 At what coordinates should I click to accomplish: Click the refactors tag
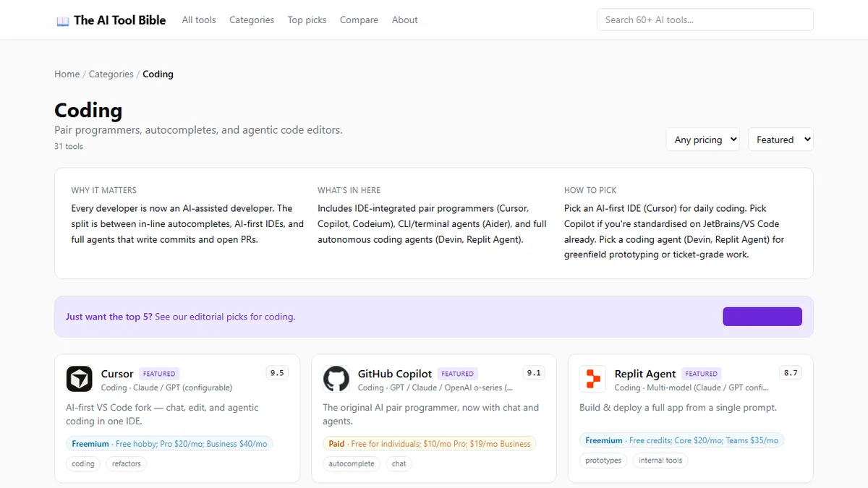click(x=127, y=463)
